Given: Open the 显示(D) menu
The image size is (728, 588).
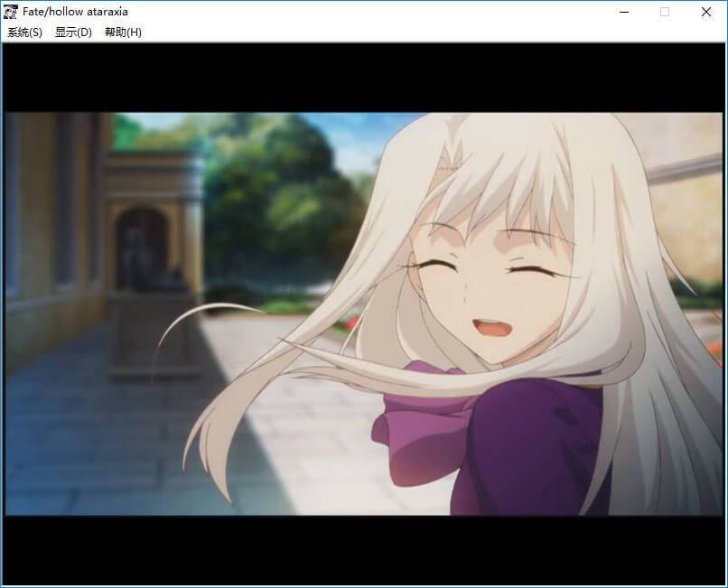Looking at the screenshot, I should pyautogui.click(x=73, y=33).
